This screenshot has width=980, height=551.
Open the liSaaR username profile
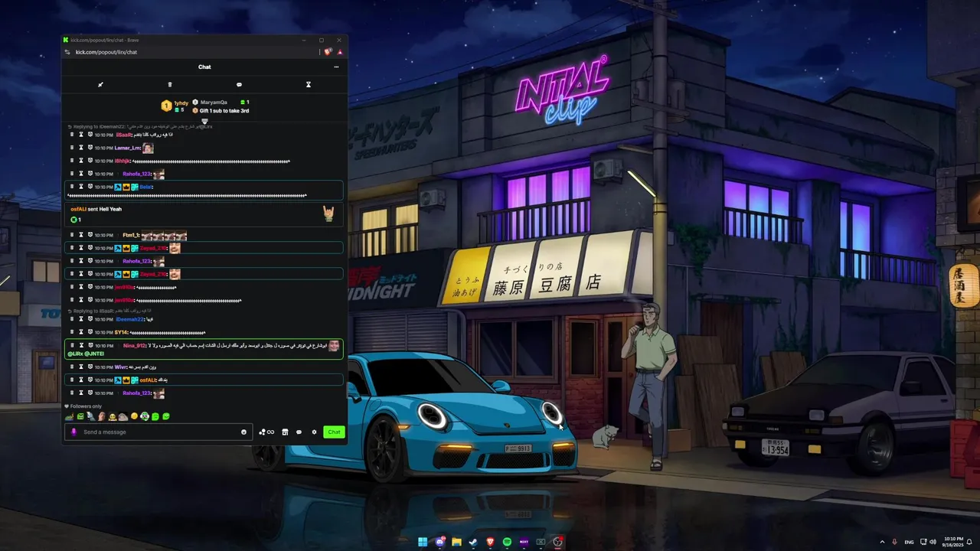click(x=123, y=135)
